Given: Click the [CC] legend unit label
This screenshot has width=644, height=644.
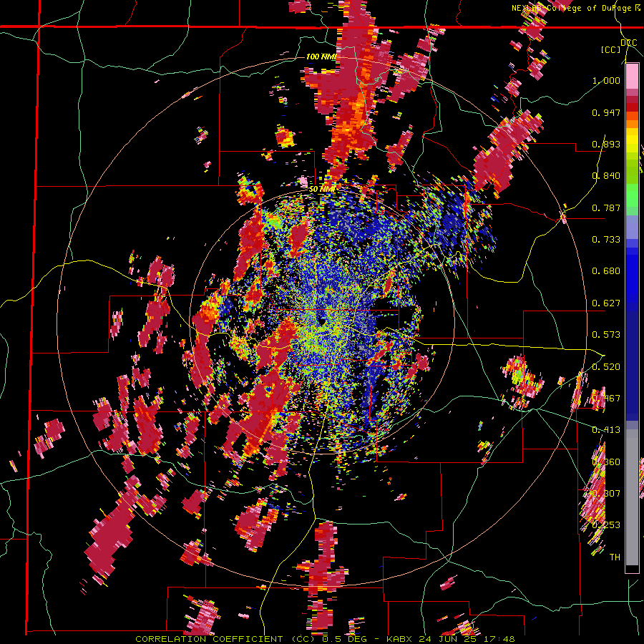Looking at the screenshot, I should [611, 49].
